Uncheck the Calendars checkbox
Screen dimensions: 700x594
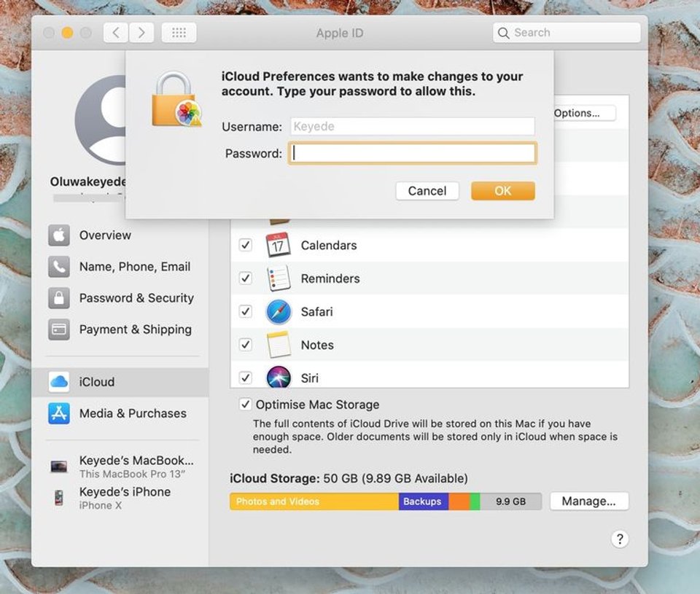246,245
